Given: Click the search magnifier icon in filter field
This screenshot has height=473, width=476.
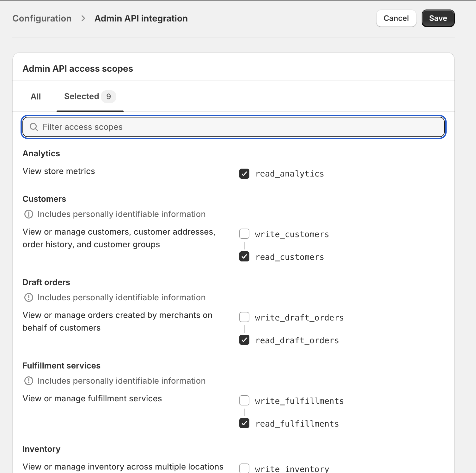Looking at the screenshot, I should pyautogui.click(x=34, y=127).
